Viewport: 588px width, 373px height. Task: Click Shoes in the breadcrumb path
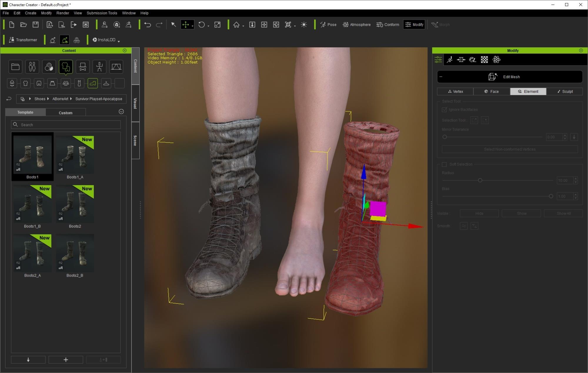coord(40,99)
